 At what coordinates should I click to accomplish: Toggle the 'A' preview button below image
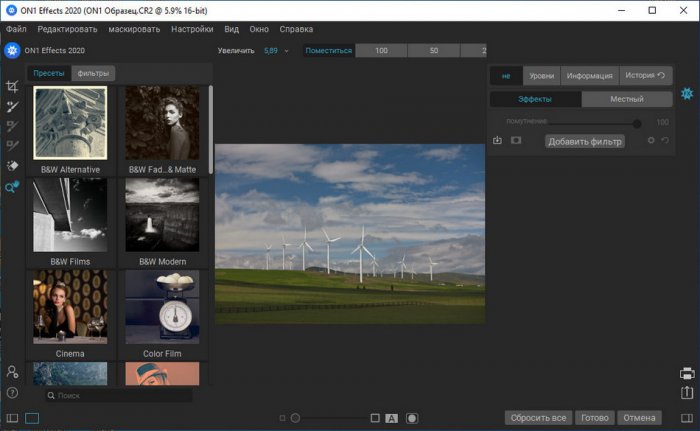[392, 418]
